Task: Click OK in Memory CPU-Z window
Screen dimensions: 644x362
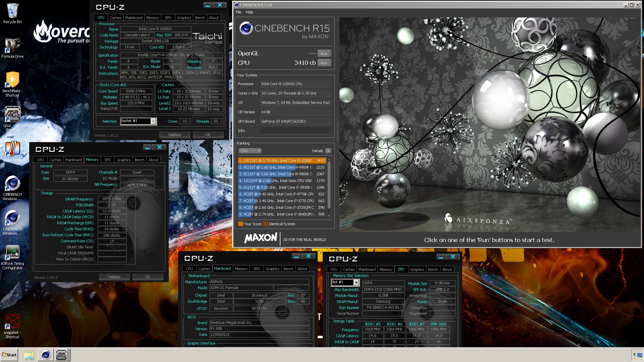Action: [148, 277]
